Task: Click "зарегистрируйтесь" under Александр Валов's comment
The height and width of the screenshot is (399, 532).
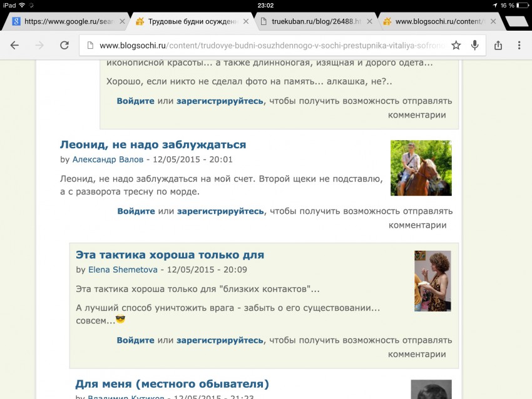Action: (220, 211)
